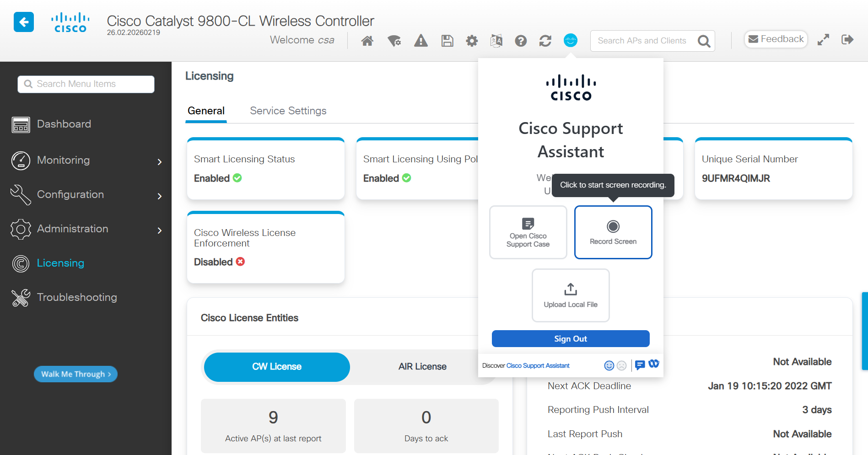Click the Home icon in top toolbar
Screen dimensions: 868x455
tap(367, 41)
